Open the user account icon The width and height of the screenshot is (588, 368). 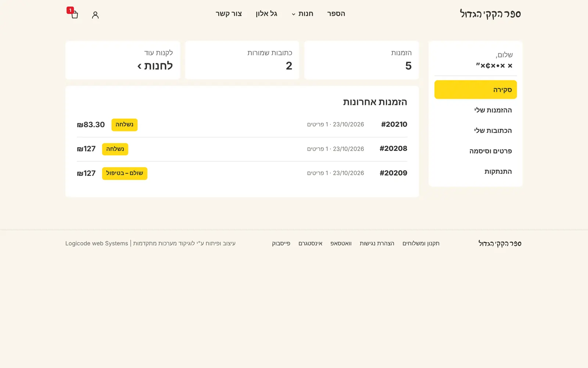(x=95, y=15)
